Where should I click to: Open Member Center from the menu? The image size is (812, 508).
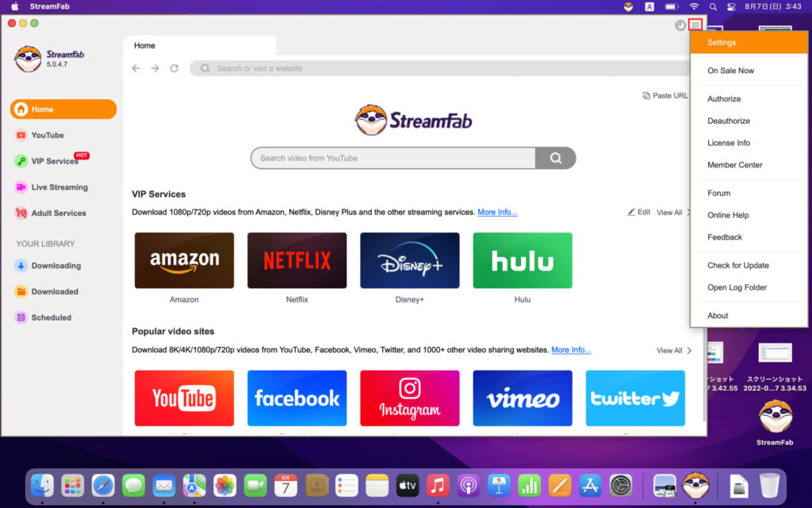749,165
